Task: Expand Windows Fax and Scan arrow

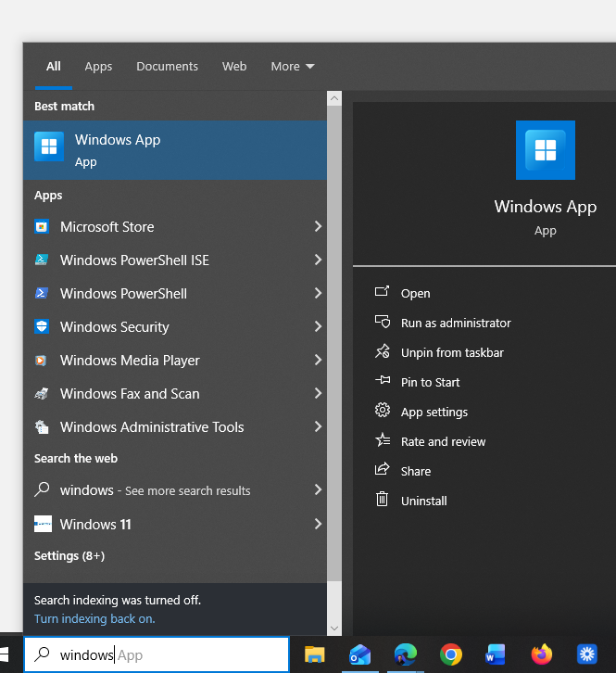Action: click(x=317, y=393)
